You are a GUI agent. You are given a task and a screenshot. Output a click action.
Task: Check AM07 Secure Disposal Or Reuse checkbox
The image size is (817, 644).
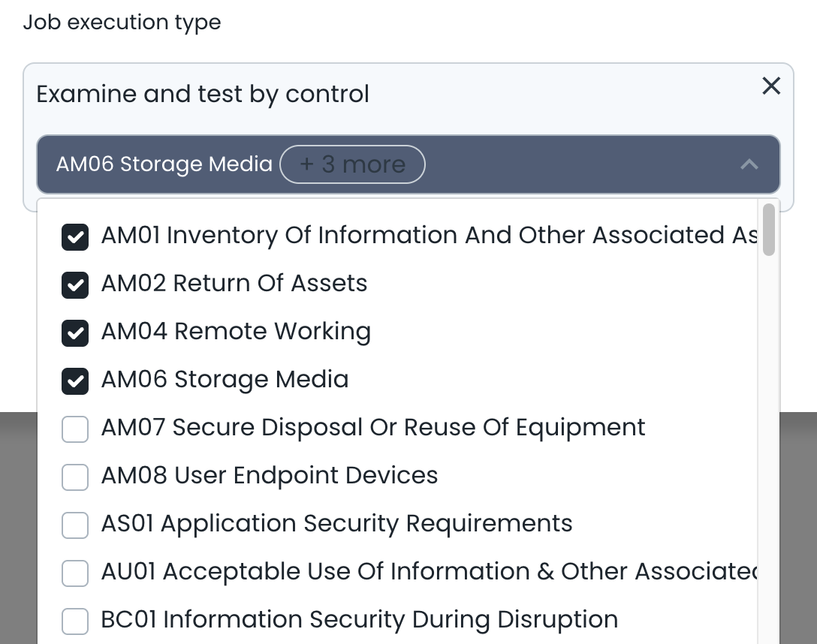tap(75, 429)
